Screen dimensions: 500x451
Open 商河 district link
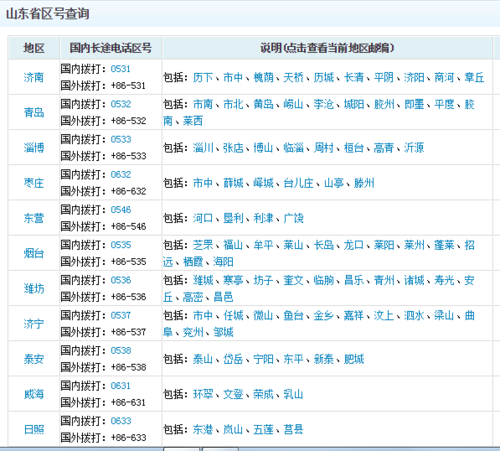click(x=444, y=78)
